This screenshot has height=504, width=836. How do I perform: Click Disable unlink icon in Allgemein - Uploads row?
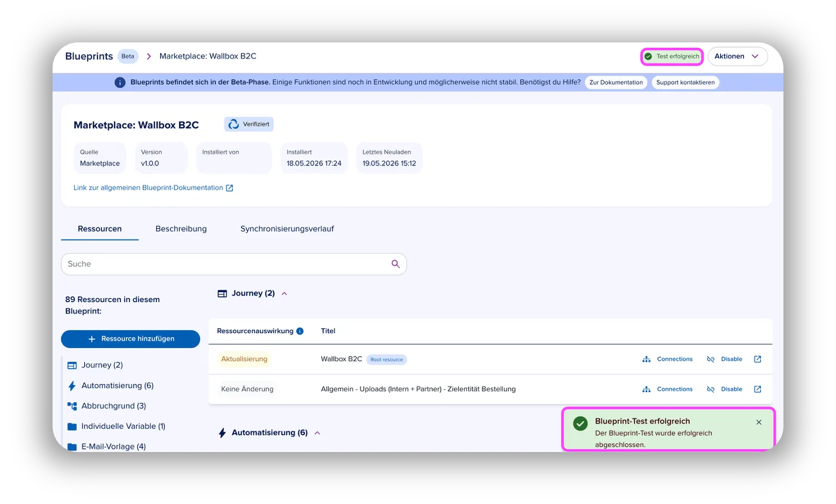tap(711, 389)
